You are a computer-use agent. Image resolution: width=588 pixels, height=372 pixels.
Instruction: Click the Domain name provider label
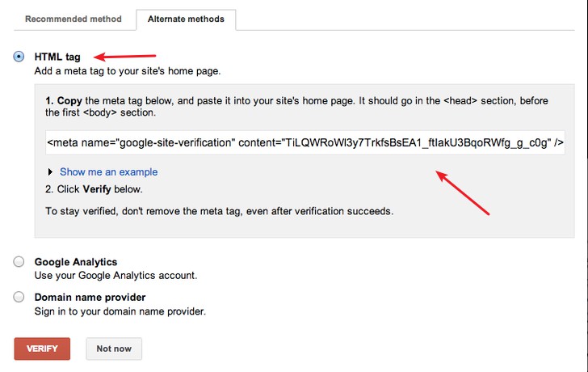[90, 297]
